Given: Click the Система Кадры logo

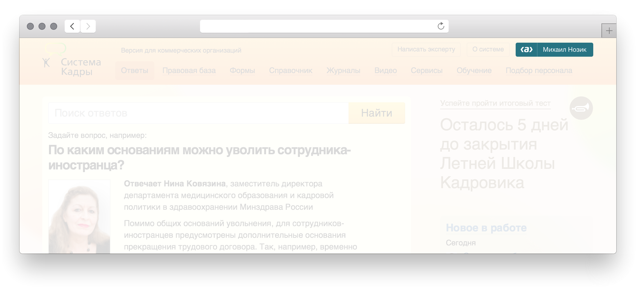Looking at the screenshot, I should 72,61.
